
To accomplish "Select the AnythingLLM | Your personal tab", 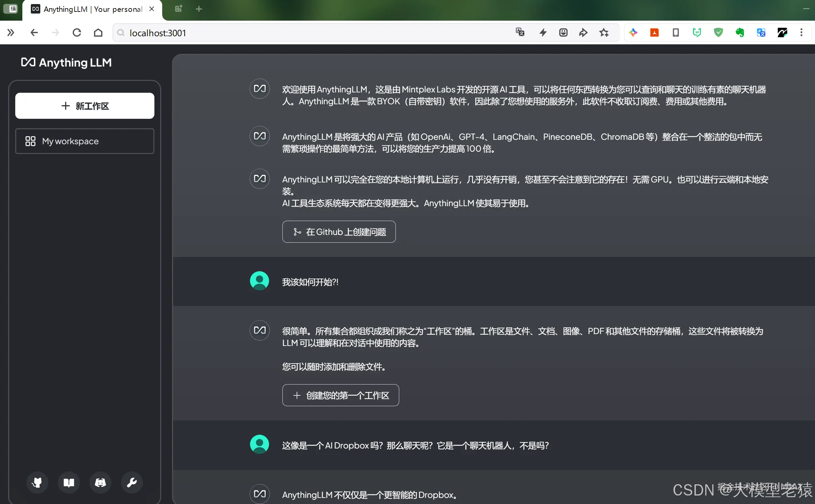I will [93, 9].
